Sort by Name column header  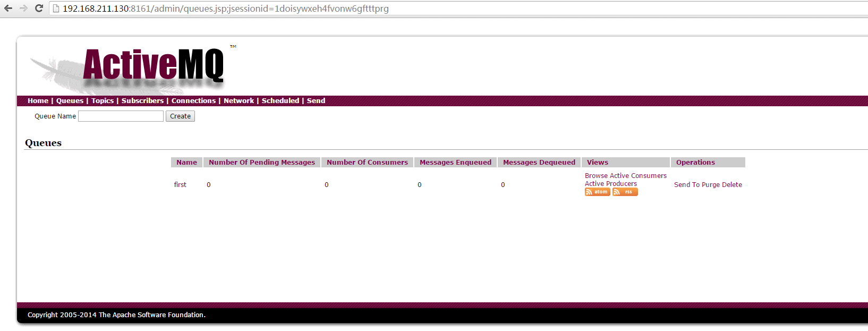(x=186, y=163)
